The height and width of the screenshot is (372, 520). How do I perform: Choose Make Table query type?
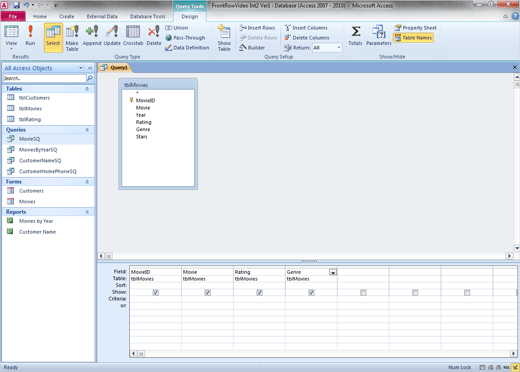(72, 37)
